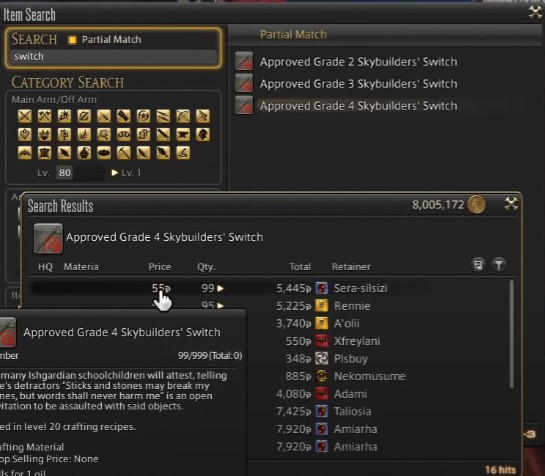Select the crossed swords weapon category

tap(25, 116)
